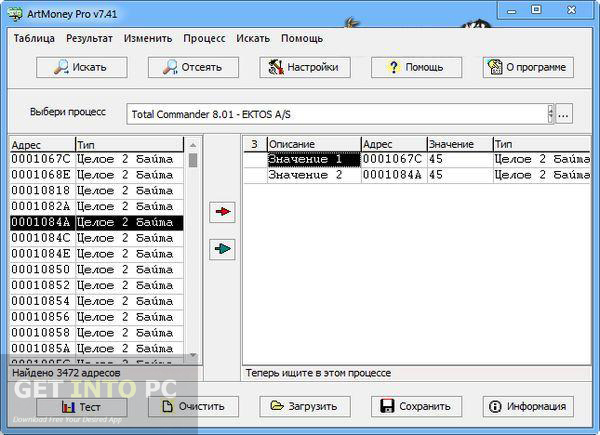Open the Процесс menu
This screenshot has height=435, width=600.
tap(204, 38)
